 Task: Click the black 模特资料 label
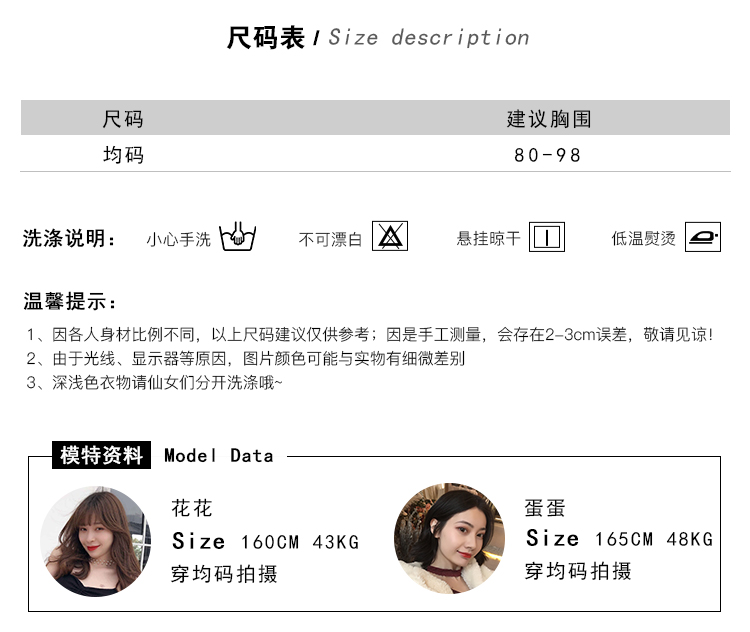pyautogui.click(x=101, y=455)
